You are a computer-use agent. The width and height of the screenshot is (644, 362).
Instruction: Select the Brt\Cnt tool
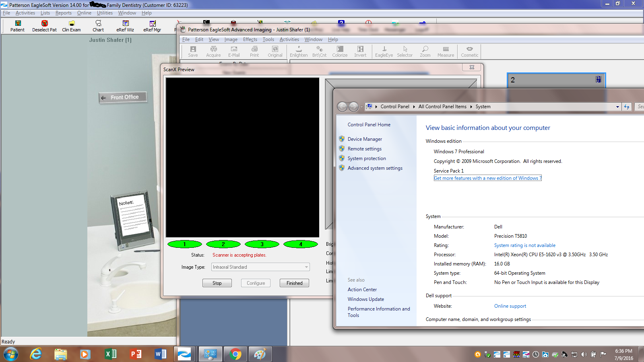319,51
